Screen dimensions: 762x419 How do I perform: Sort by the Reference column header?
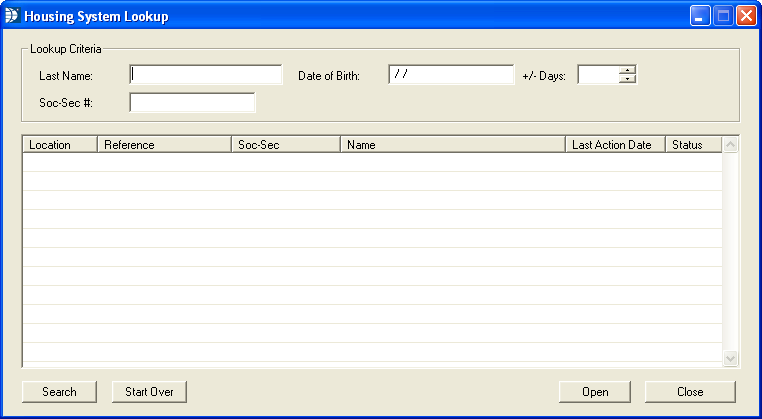pyautogui.click(x=164, y=145)
